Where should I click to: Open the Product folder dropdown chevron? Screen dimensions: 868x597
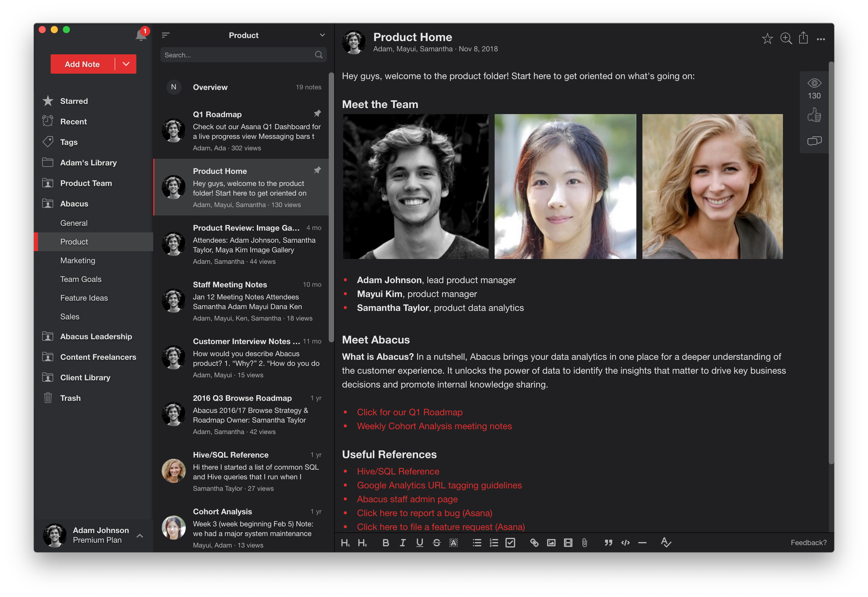[322, 35]
